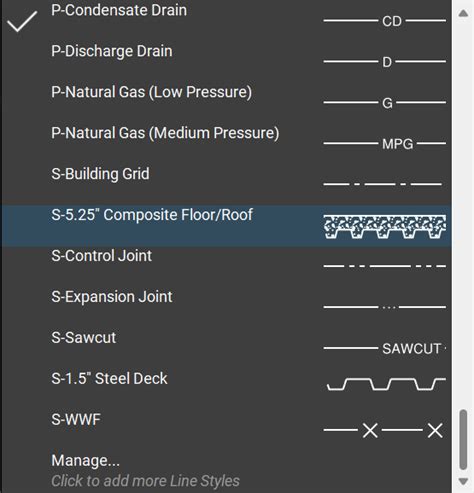Choose P-Natural Gas (Low Pressure) style

[151, 92]
